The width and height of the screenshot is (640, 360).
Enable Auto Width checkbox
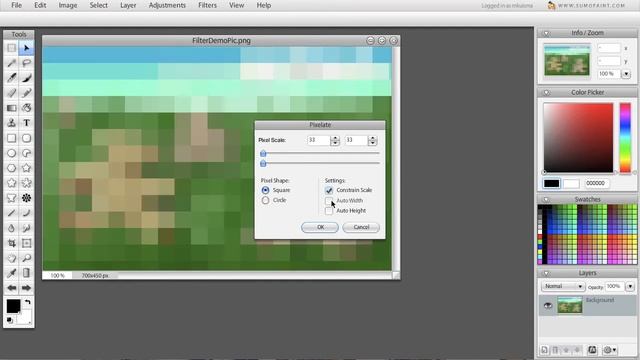(x=329, y=200)
